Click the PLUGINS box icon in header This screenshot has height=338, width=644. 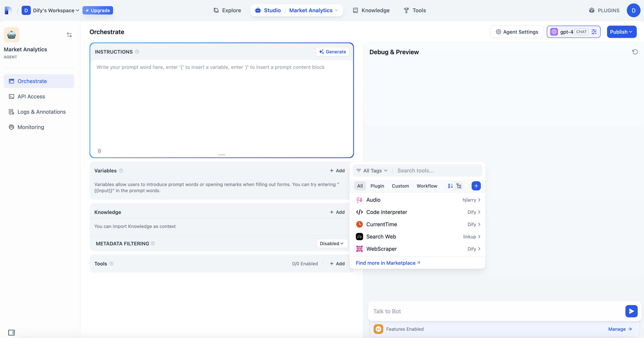592,11
